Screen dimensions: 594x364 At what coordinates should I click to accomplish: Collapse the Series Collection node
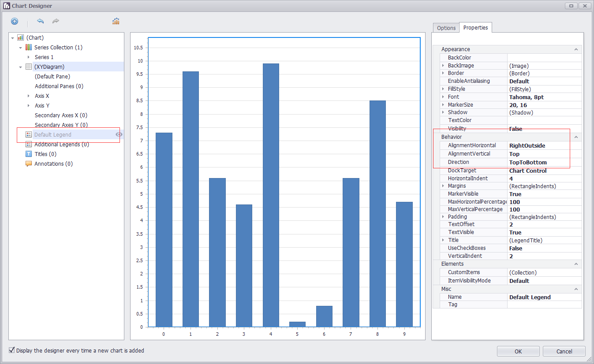[20, 48]
